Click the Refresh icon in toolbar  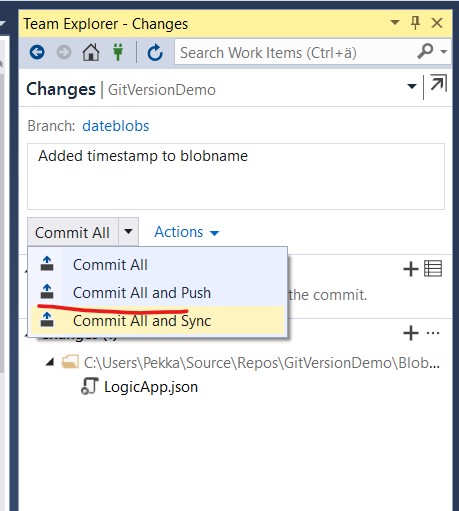[x=155, y=52]
